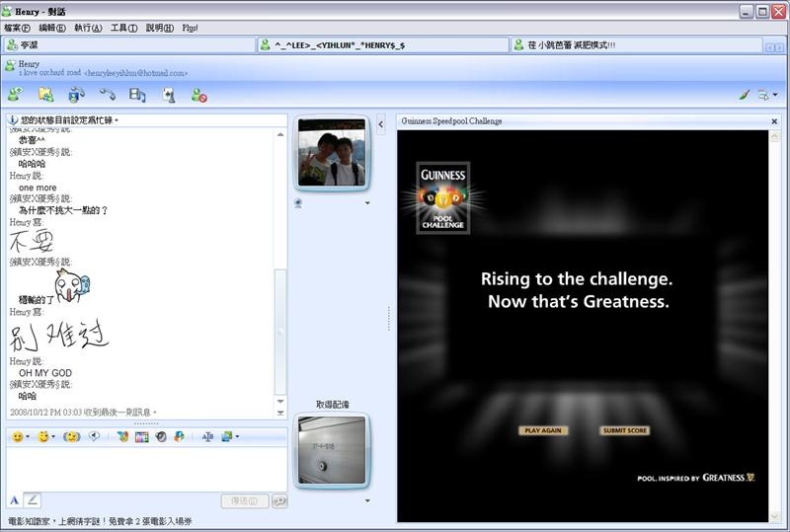790x532 pixels.
Task: Click the 'OH MY GOD' message
Action: (x=45, y=373)
